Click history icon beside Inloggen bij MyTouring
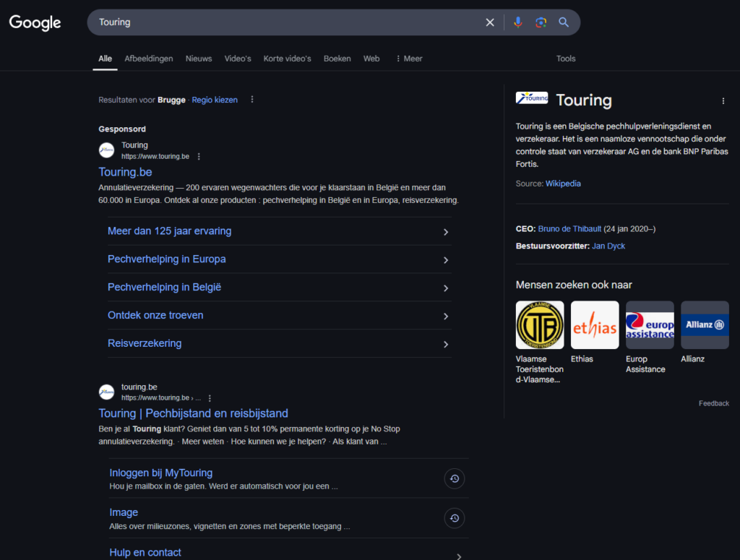Screen dimensions: 740x560 pos(455,478)
